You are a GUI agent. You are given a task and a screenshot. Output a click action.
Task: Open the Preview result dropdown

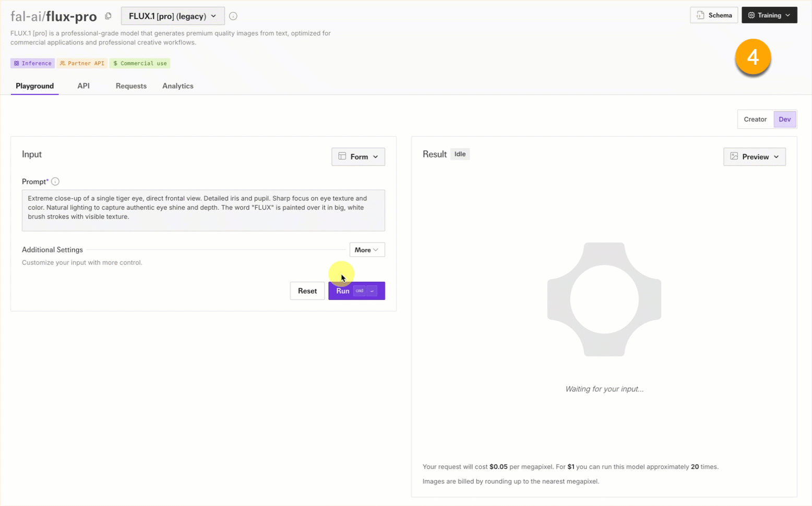(754, 156)
